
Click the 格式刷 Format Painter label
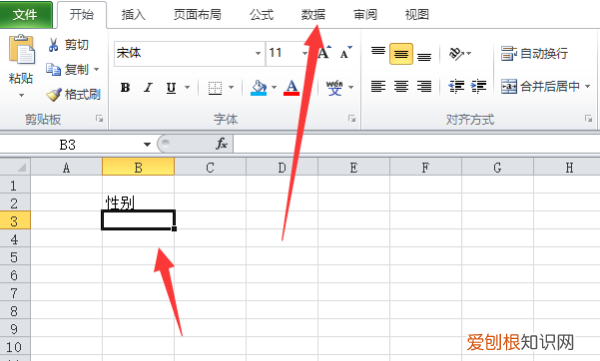click(83, 94)
